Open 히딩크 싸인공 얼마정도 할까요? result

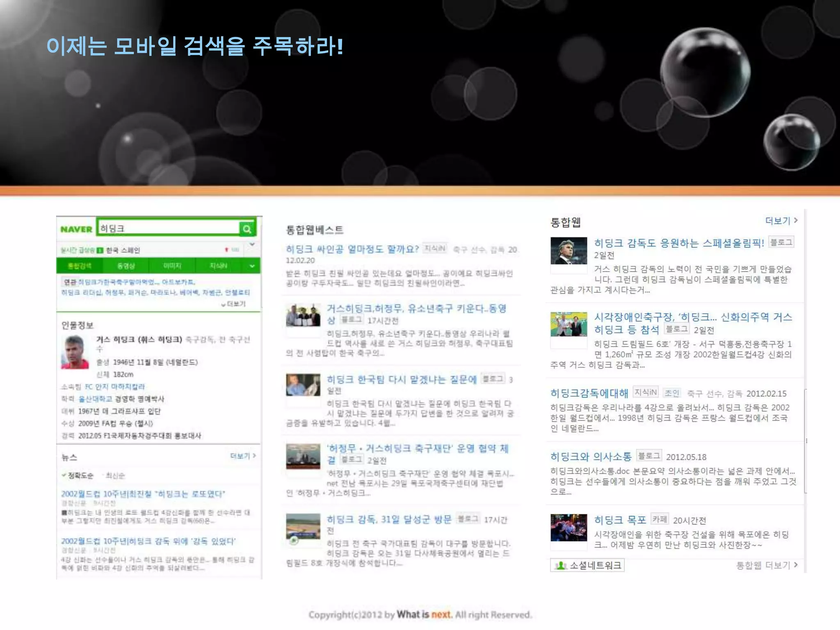point(352,249)
